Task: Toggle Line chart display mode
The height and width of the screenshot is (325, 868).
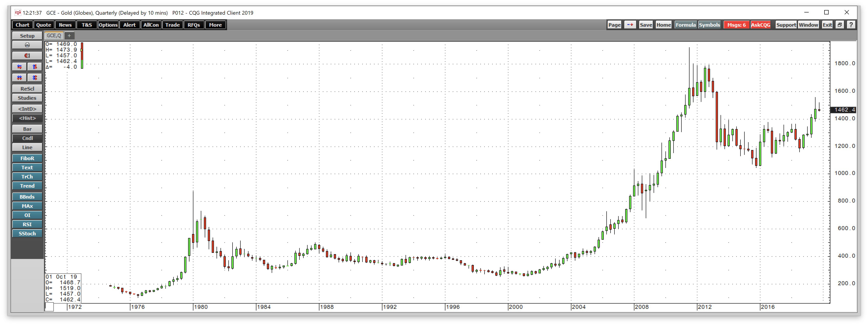Action: [27, 147]
